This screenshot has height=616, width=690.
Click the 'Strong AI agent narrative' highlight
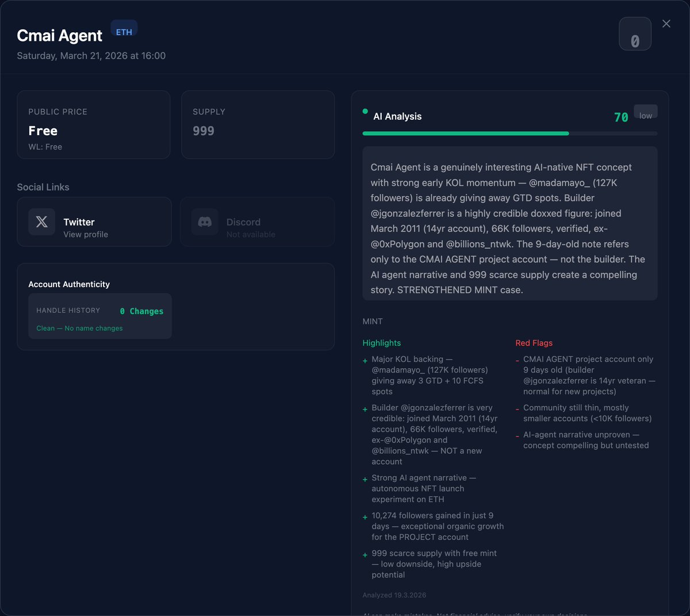click(x=434, y=488)
